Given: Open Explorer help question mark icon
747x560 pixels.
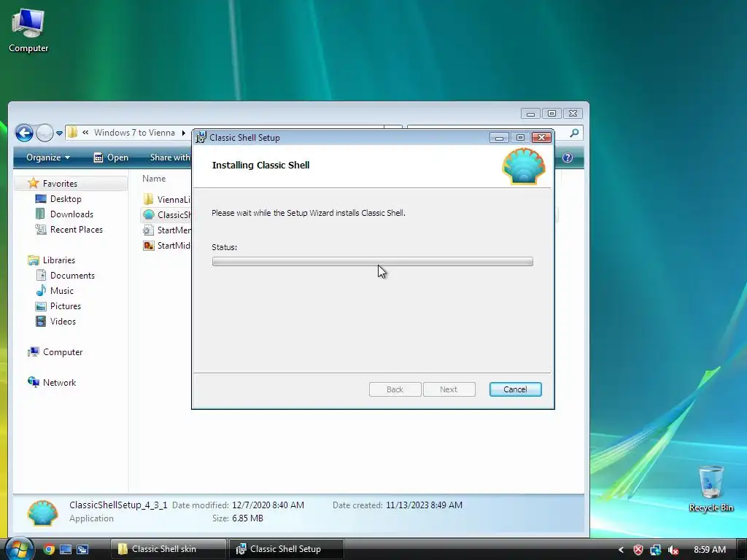Looking at the screenshot, I should (x=568, y=157).
